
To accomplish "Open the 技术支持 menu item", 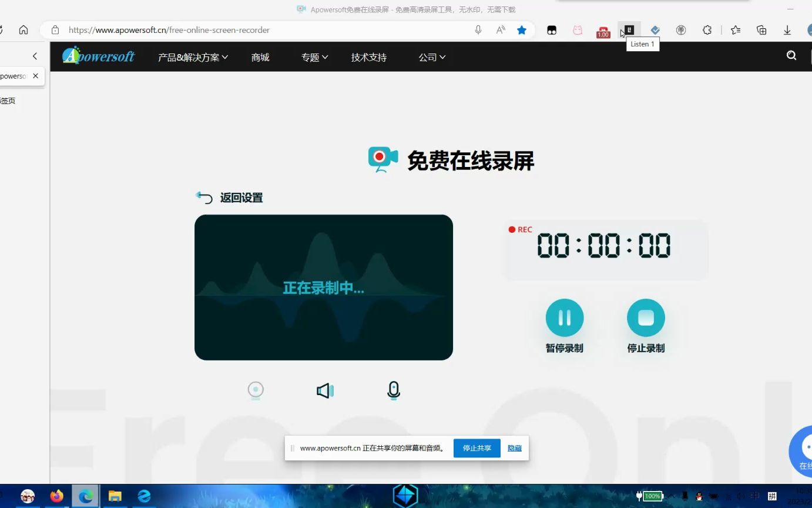I will (369, 58).
